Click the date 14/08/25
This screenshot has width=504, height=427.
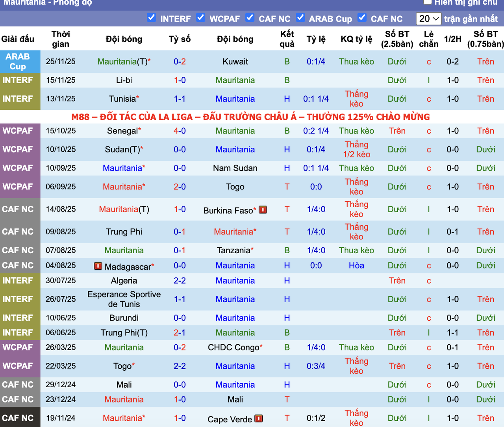(61, 209)
